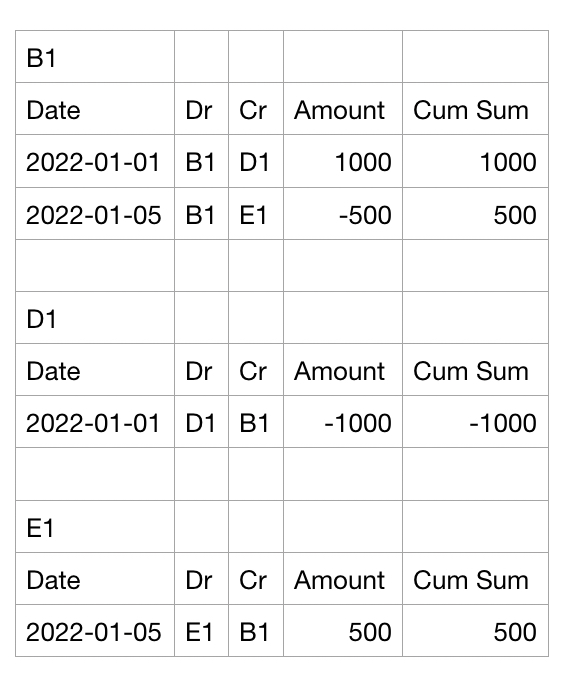Click the Cr cell containing D1

(256, 161)
